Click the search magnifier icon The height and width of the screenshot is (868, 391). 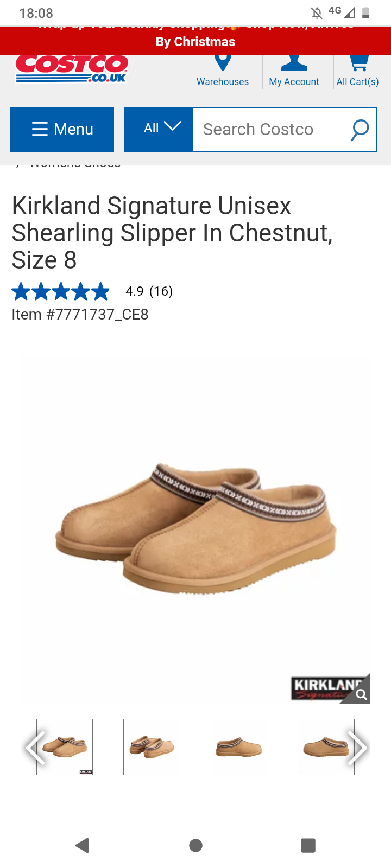(x=360, y=130)
